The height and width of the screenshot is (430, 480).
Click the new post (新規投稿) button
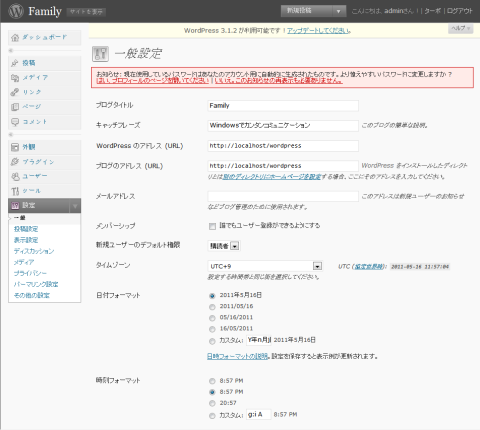[306, 11]
